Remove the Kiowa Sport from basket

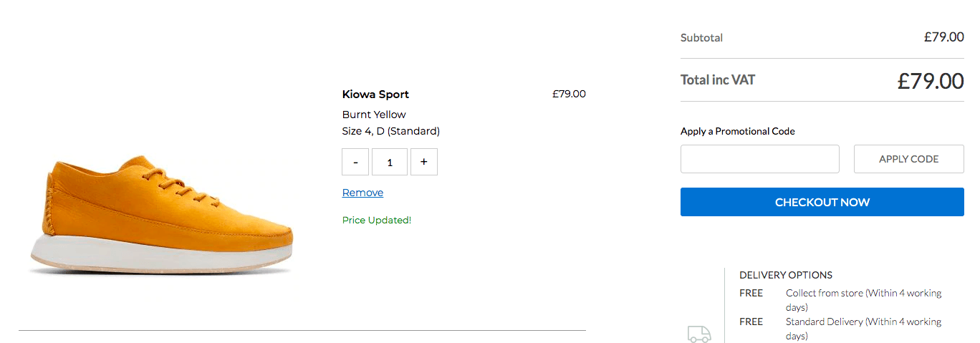point(362,193)
